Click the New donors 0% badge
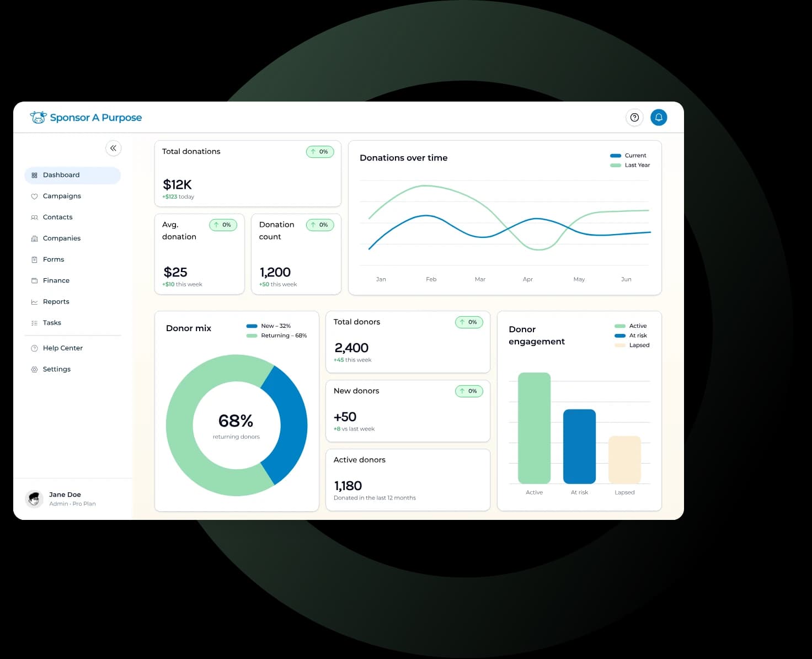 (x=469, y=391)
